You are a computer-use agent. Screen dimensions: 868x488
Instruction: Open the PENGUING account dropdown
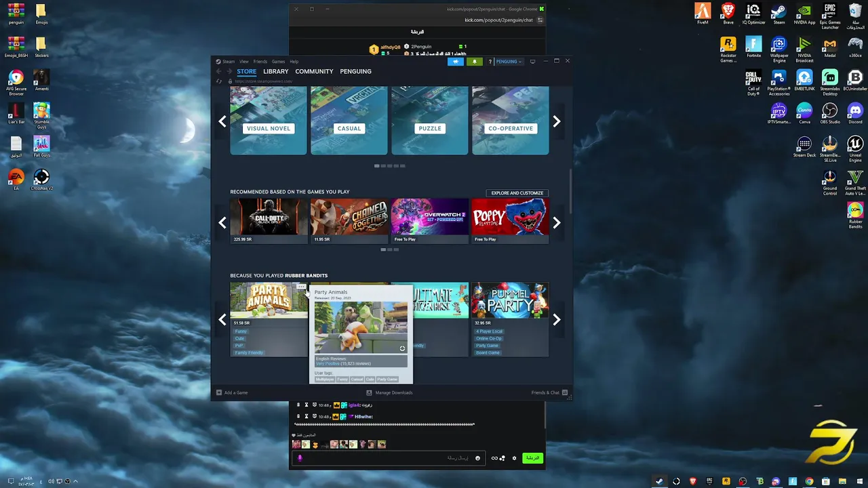[x=509, y=62]
